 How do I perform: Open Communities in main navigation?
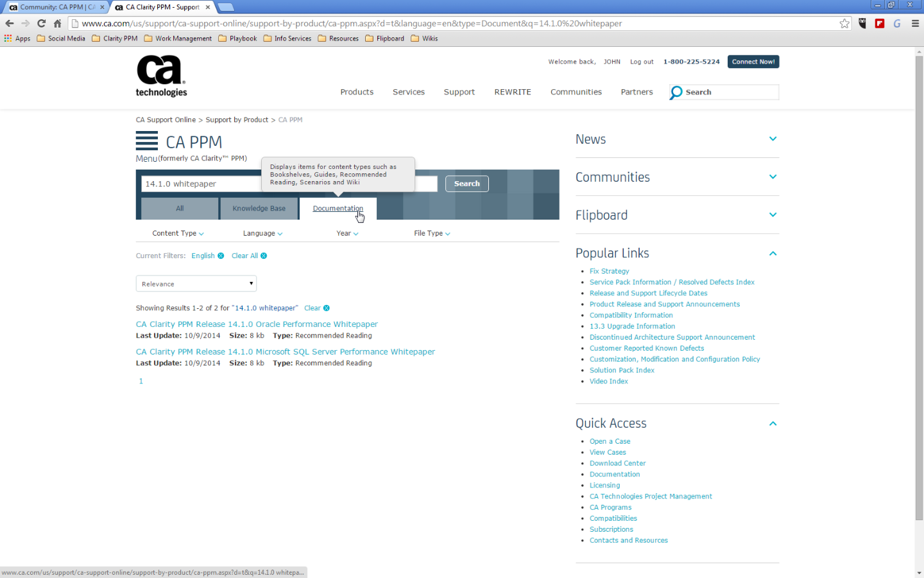coord(576,92)
